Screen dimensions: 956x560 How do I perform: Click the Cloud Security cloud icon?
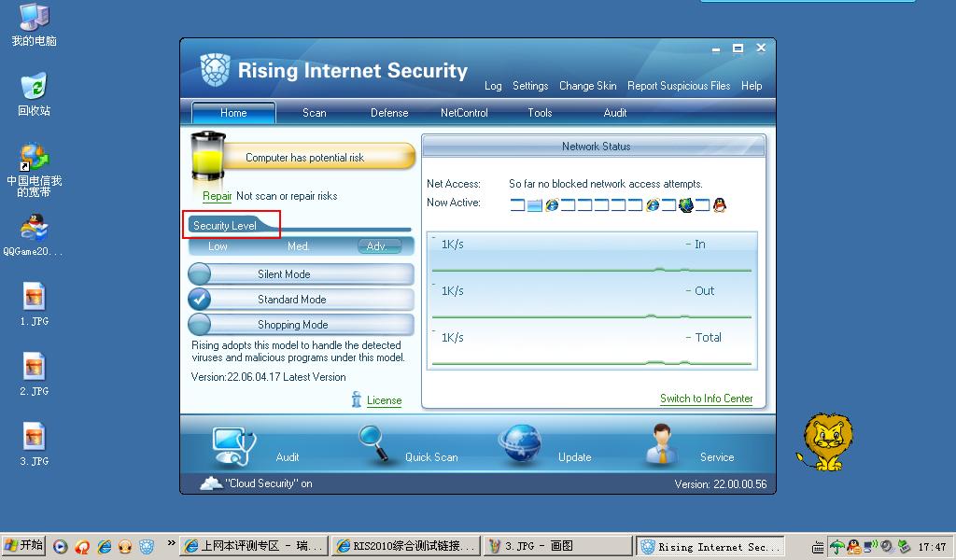pos(211,483)
